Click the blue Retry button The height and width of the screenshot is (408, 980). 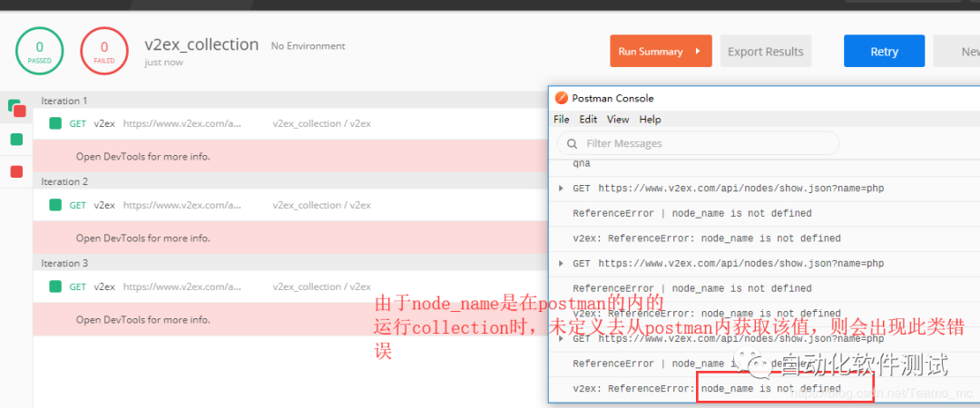pos(885,52)
